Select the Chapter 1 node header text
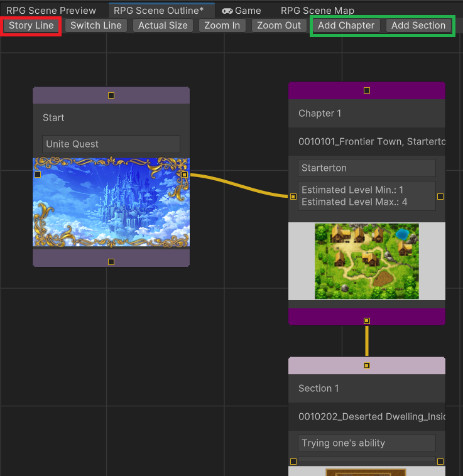Screen dimensions: 463x476 pos(320,113)
